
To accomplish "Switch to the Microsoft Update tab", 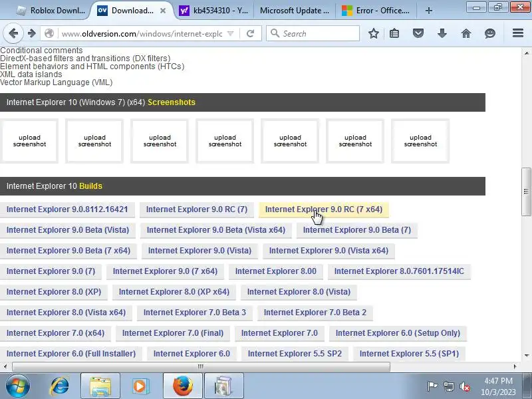I will click(x=295, y=11).
